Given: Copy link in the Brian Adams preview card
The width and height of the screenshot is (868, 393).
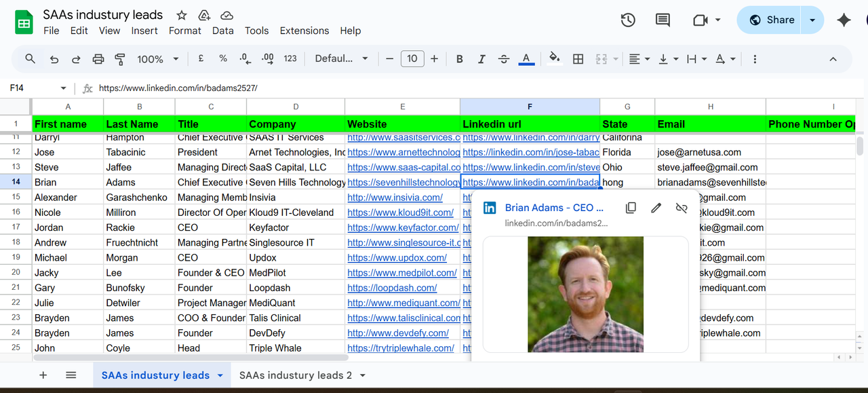Looking at the screenshot, I should click(631, 208).
